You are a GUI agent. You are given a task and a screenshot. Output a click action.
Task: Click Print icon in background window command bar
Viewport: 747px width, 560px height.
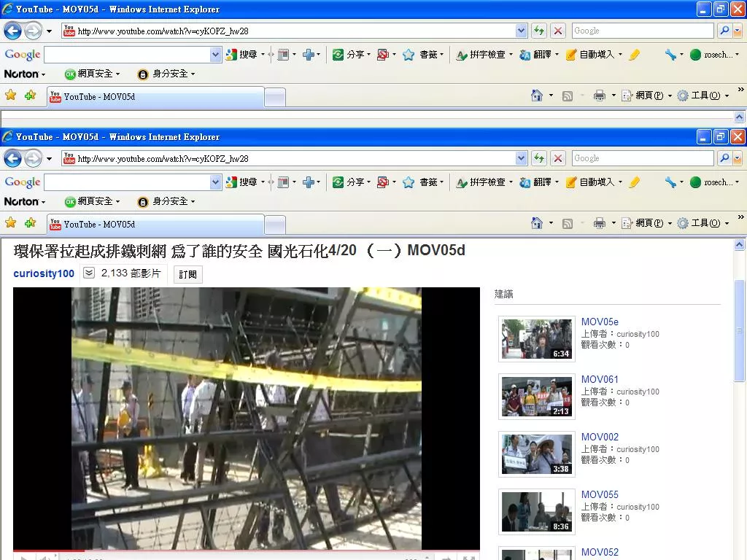coord(600,96)
